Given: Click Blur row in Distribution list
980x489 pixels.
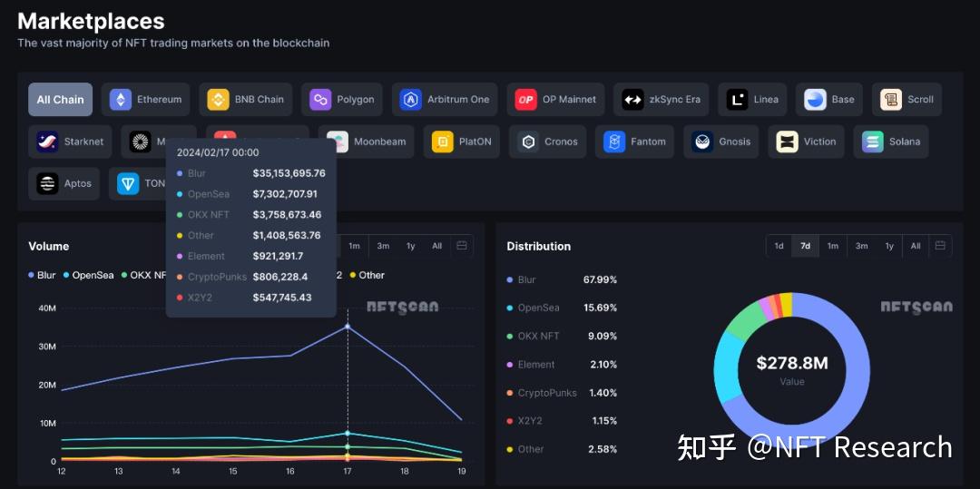Looking at the screenshot, I should (562, 279).
